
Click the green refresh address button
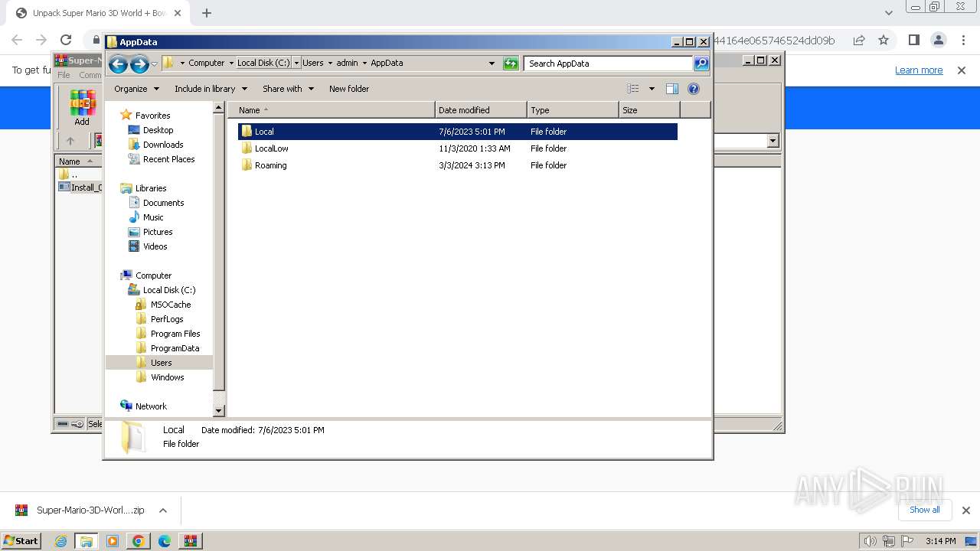pos(511,64)
